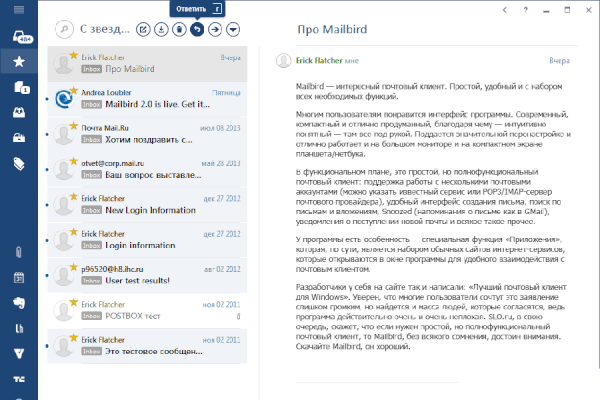
Task: Toggle star on Почта Mail.Ru message
Action: point(74,126)
